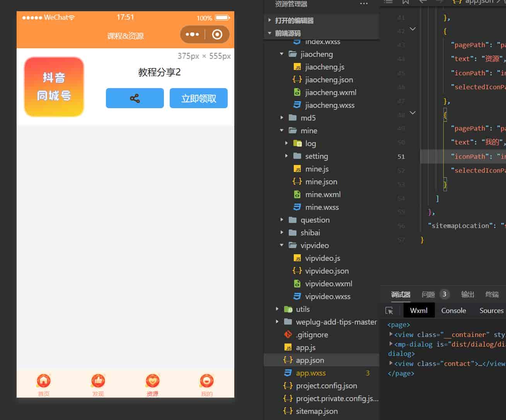506x420 pixels.
Task: Activate the element inspector picker icon
Action: [389, 311]
